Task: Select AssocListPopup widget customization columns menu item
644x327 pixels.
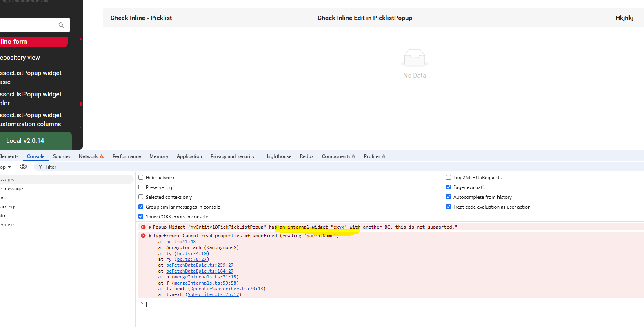Action: pyautogui.click(x=31, y=120)
